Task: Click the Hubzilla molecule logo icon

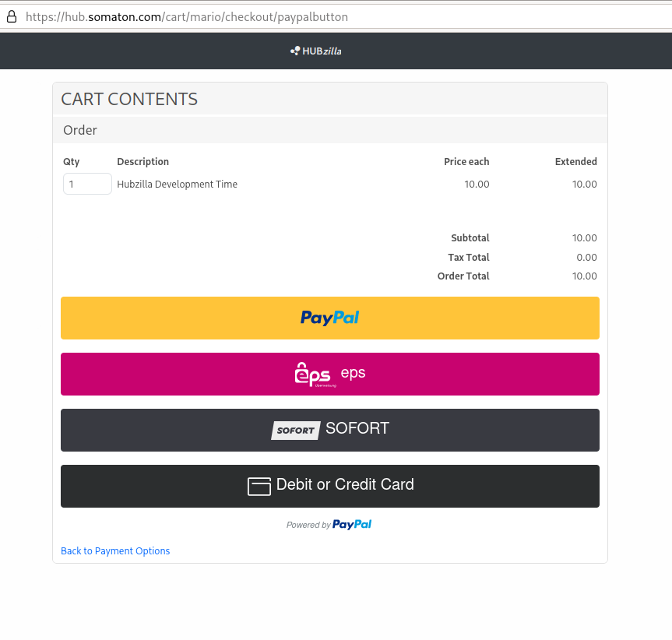Action: coord(295,51)
